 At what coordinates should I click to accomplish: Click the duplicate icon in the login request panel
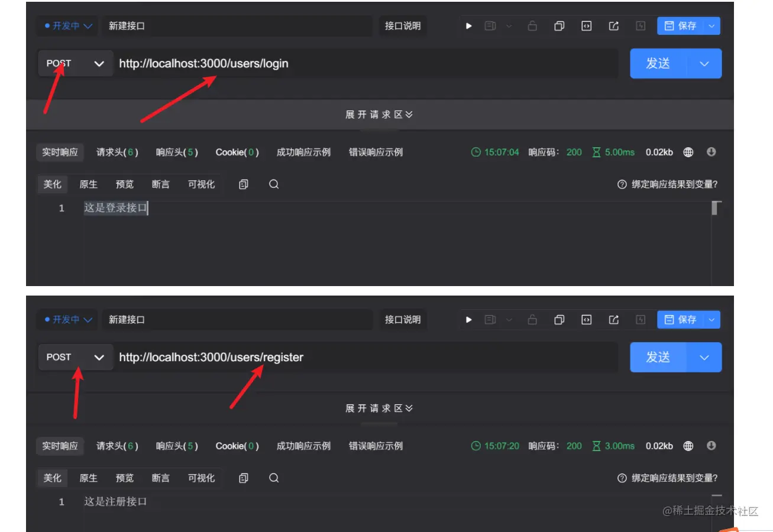click(x=559, y=26)
